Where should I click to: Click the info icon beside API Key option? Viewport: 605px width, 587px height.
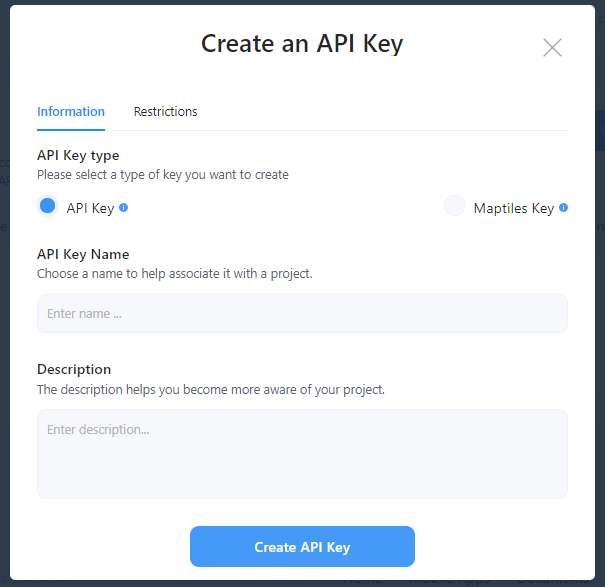tap(124, 208)
